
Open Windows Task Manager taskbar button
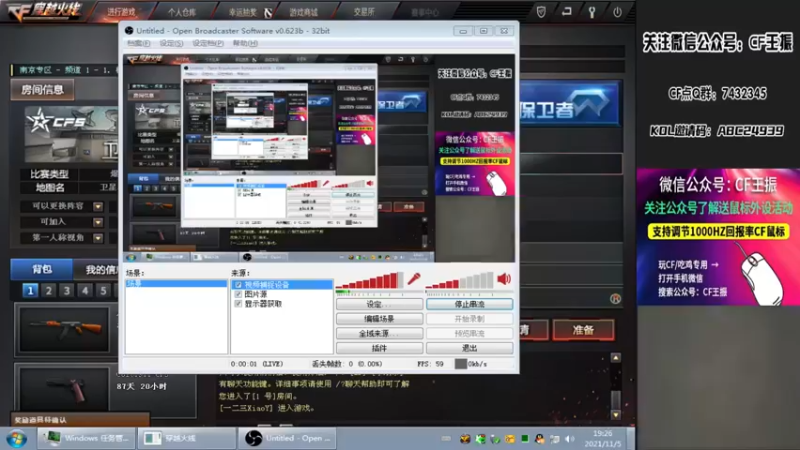click(x=86, y=438)
